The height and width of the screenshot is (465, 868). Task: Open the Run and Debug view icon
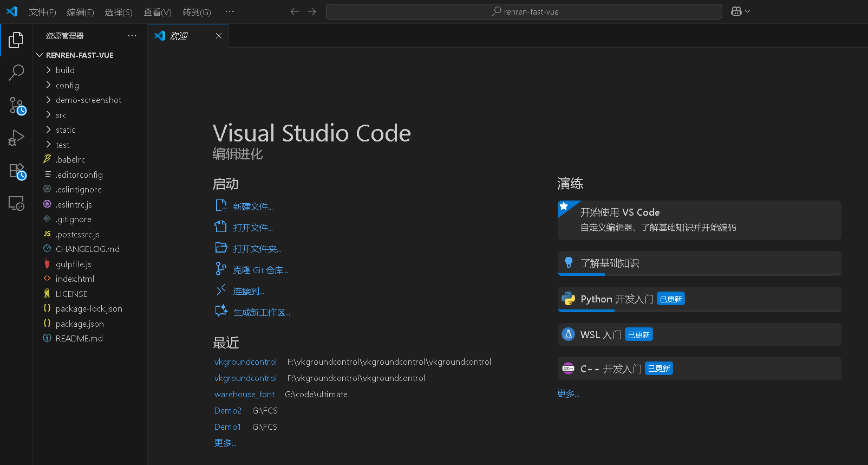[x=16, y=138]
